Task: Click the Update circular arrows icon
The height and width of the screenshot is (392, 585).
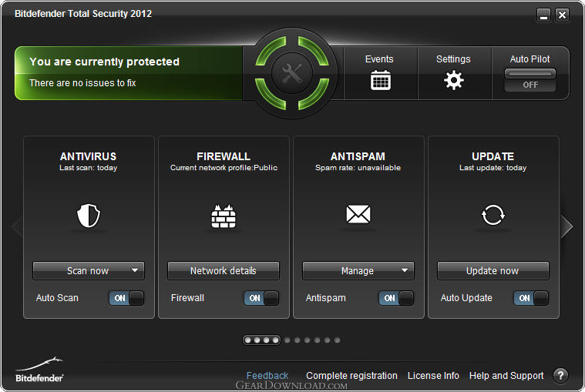Action: pos(493,215)
